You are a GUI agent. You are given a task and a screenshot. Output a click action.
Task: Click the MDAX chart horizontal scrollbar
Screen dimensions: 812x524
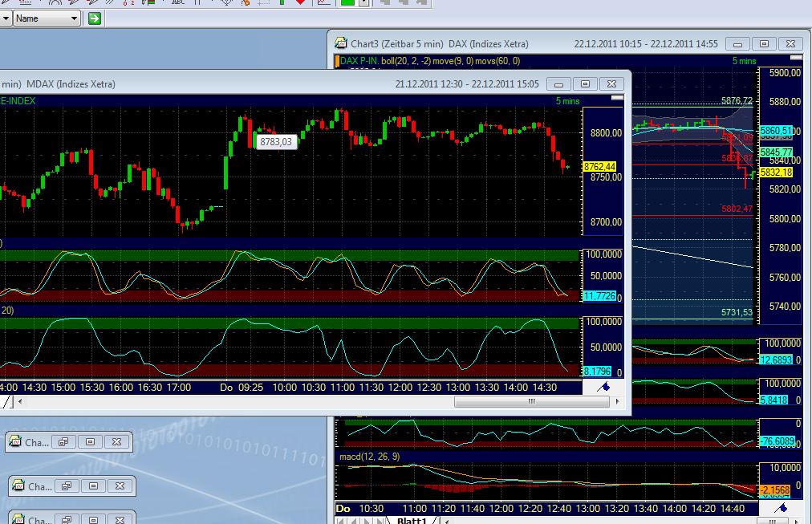532,400
